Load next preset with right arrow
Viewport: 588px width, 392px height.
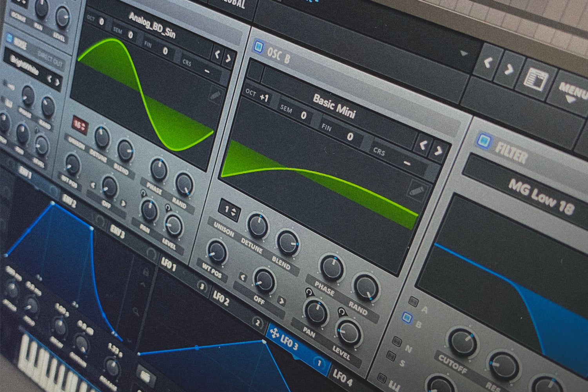pyautogui.click(x=508, y=70)
